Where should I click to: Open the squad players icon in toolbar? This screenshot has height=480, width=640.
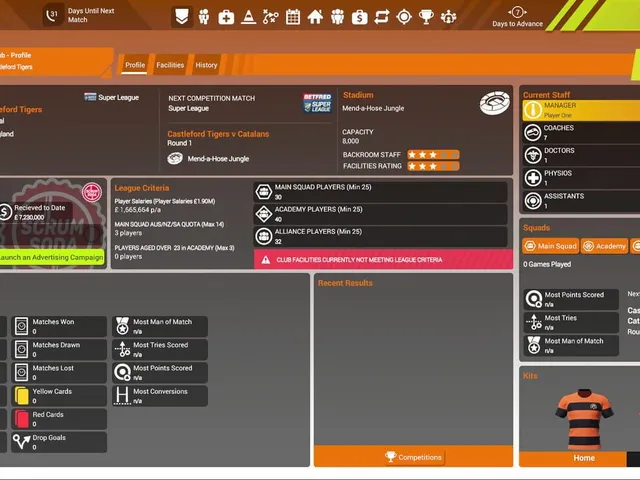pos(204,17)
